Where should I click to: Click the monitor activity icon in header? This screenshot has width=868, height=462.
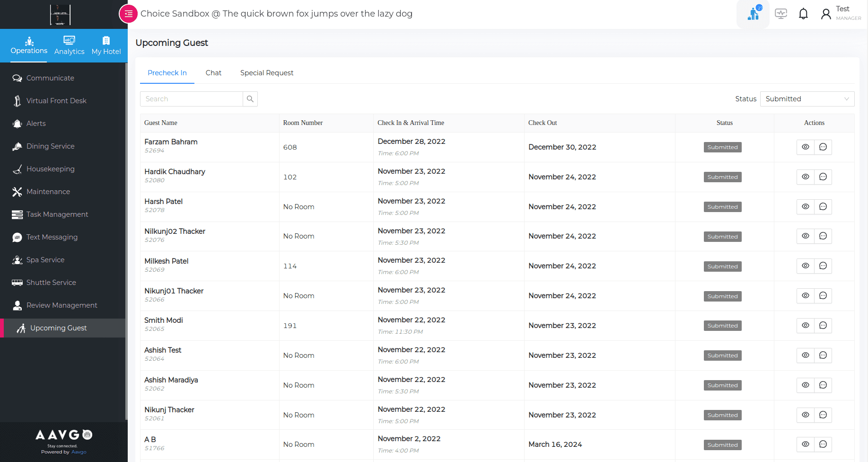[781, 14]
